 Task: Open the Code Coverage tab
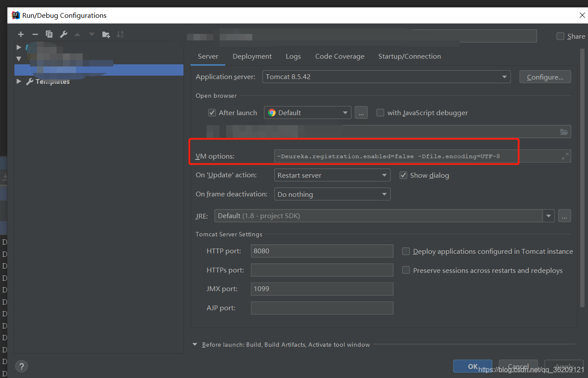pyautogui.click(x=340, y=56)
